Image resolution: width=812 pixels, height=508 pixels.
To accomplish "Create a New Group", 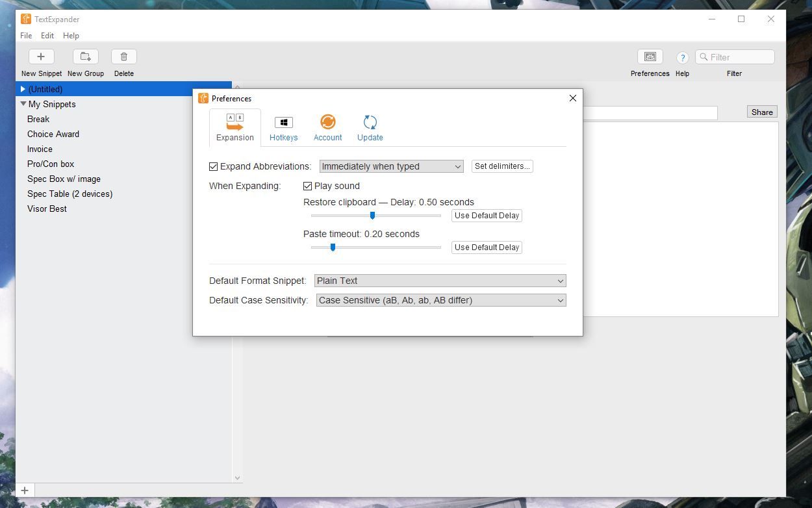I will click(85, 62).
